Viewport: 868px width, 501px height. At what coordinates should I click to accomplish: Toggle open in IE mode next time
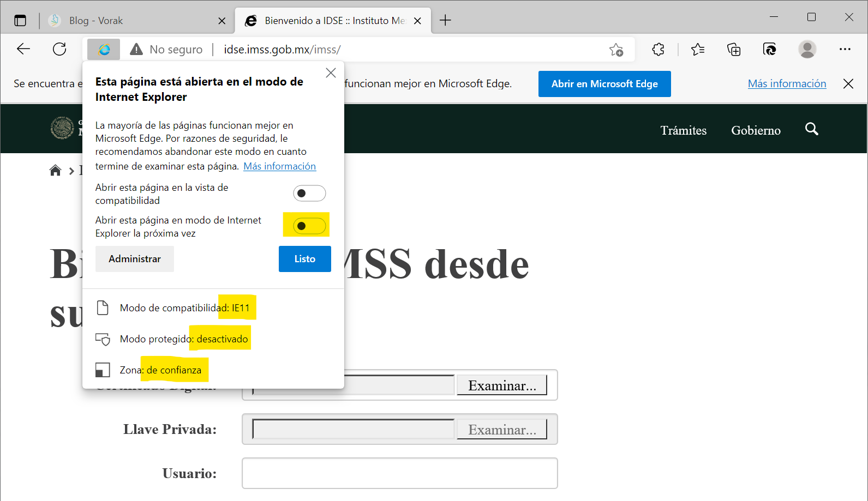[x=309, y=226]
